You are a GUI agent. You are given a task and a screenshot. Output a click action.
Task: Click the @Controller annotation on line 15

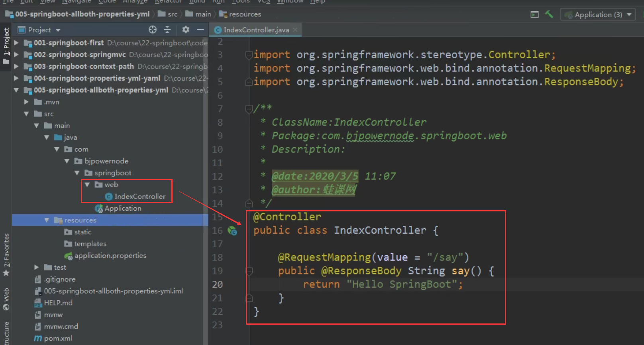[287, 217]
